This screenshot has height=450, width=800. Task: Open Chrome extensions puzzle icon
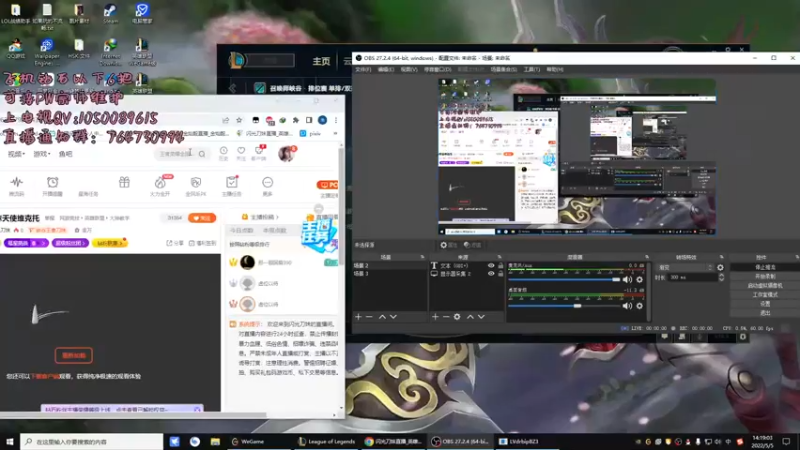295,120
